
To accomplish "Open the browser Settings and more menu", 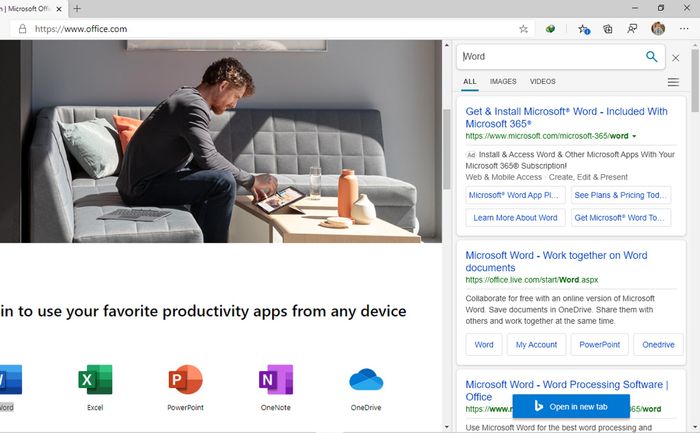I will (684, 29).
